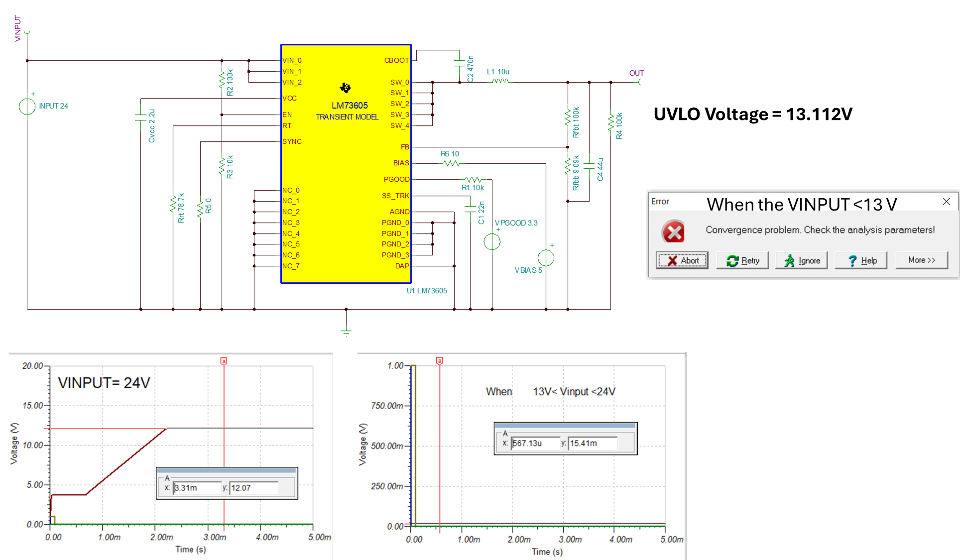
Task: Click the CBOOT pin label
Action: (396, 60)
